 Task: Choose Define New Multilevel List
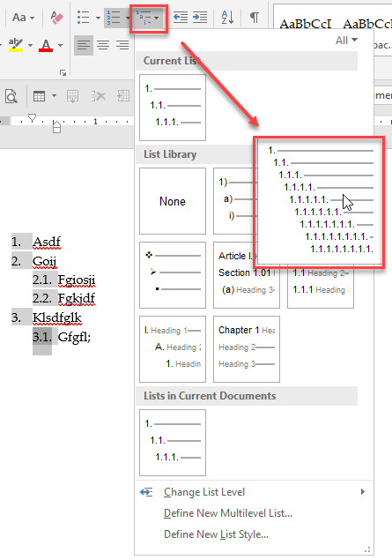(x=228, y=513)
